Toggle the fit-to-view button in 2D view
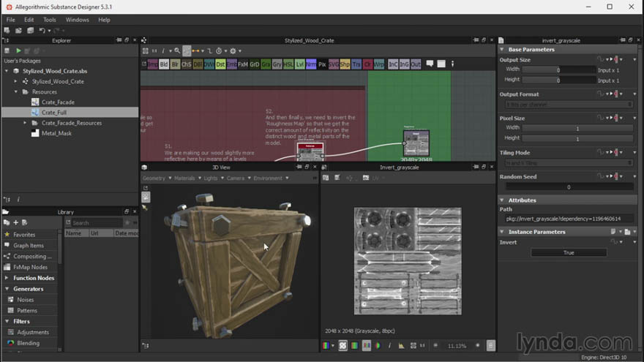 click(413, 346)
